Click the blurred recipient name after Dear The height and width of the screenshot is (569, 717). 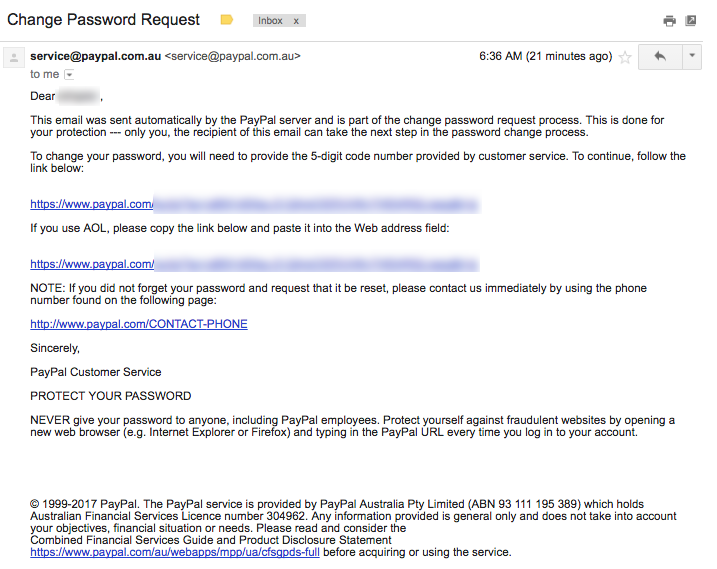(x=79, y=96)
